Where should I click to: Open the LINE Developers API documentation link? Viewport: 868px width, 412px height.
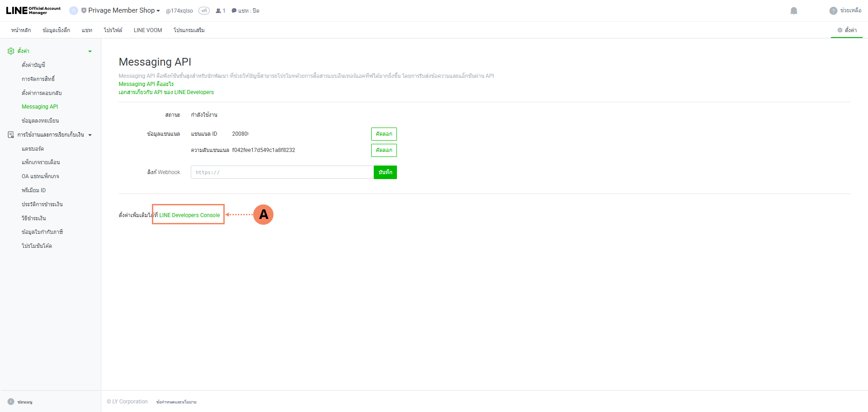(166, 92)
